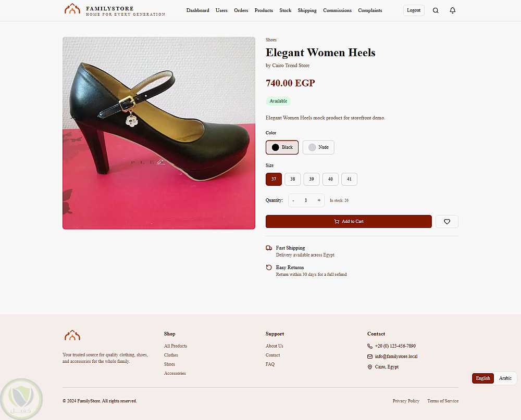
Task: Open Contact link under Support
Action: click(x=272, y=355)
